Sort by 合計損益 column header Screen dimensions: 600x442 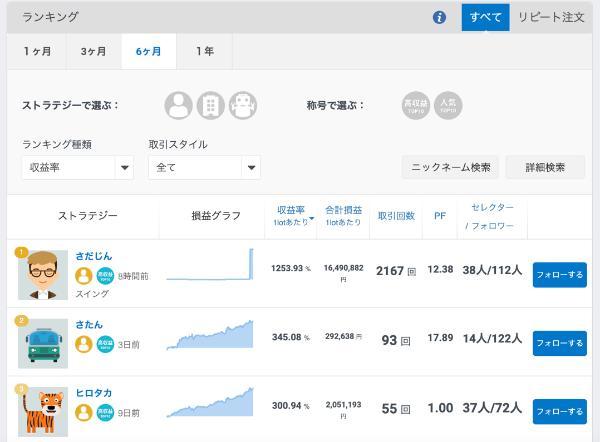[x=343, y=216]
